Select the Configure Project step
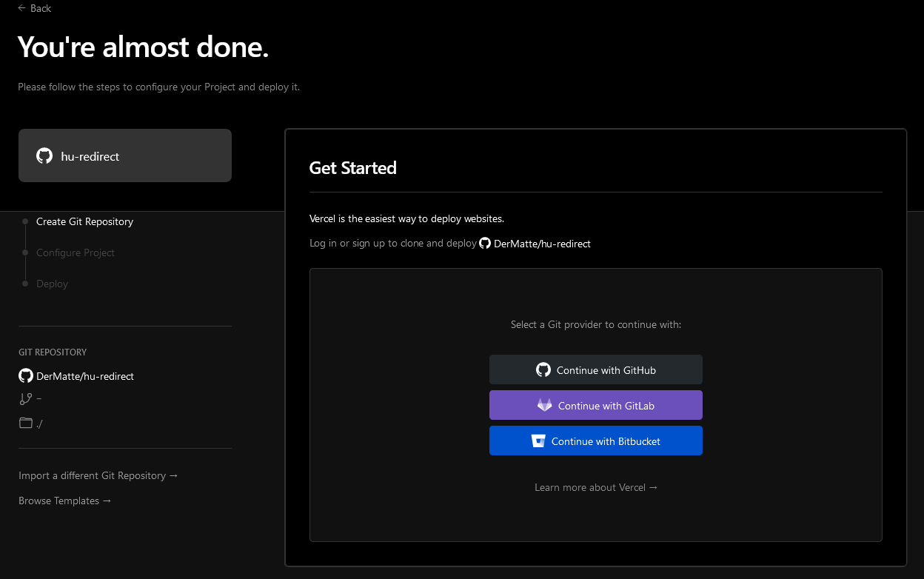 [x=76, y=252]
